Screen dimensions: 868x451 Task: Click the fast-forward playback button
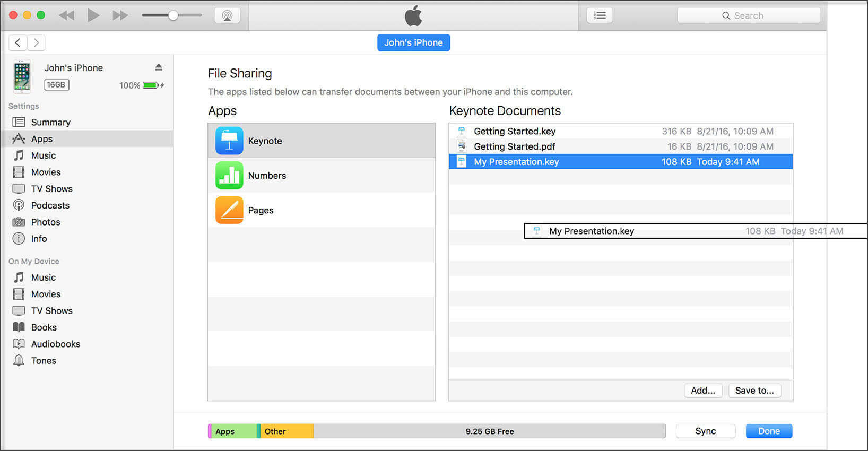(x=120, y=15)
